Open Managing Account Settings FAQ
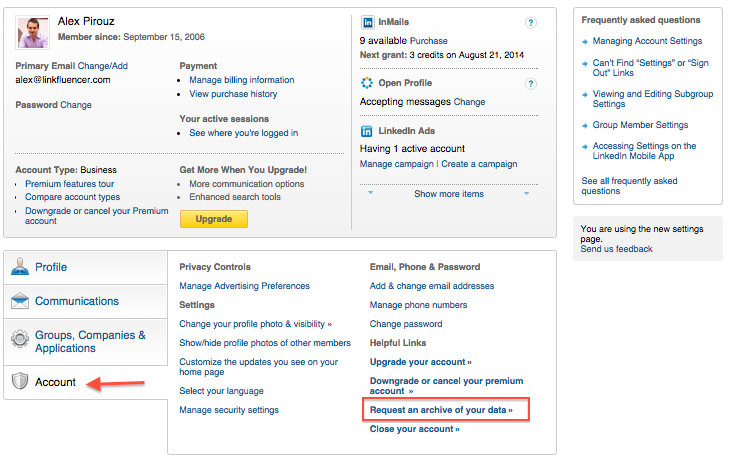The height and width of the screenshot is (461, 729). point(647,41)
